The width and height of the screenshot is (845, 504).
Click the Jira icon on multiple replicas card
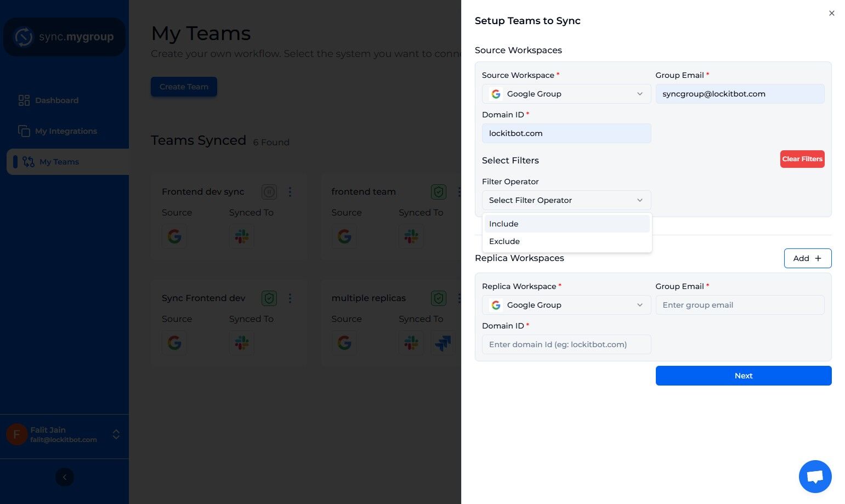point(443,343)
